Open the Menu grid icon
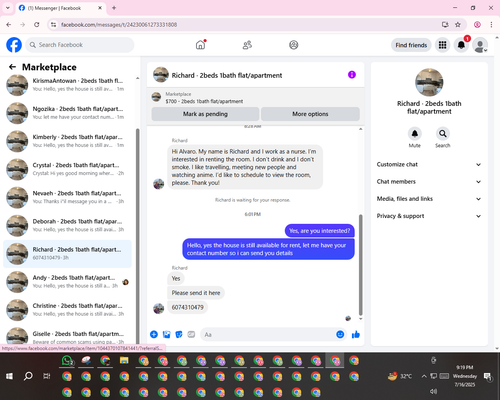 coord(442,45)
